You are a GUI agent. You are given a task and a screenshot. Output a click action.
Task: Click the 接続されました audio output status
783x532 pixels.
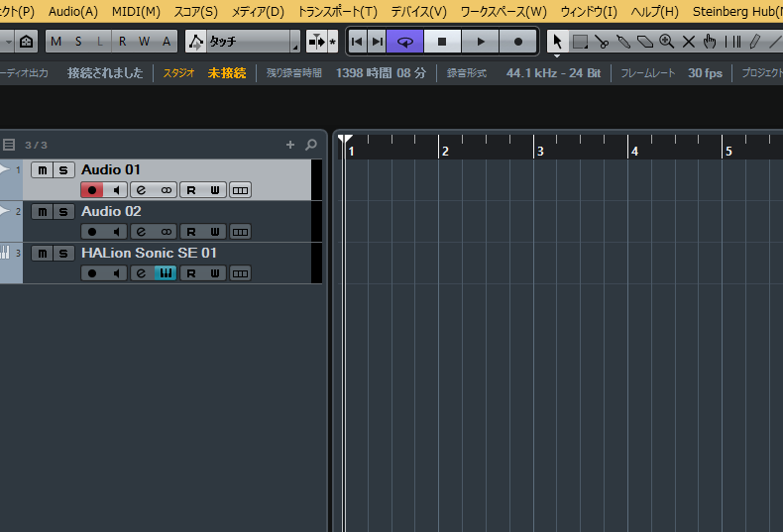coord(105,73)
